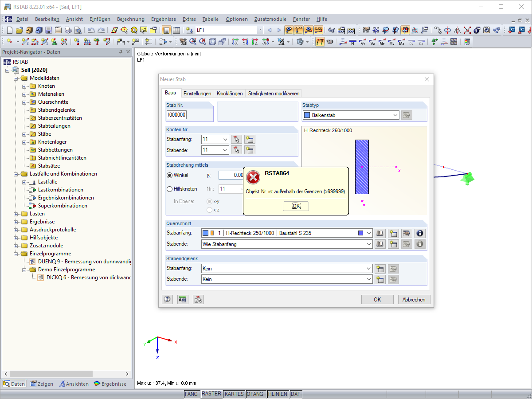The height and width of the screenshot is (399, 532).
Task: Open the Stabtyp Balkenstab dropdown
Action: [x=395, y=115]
